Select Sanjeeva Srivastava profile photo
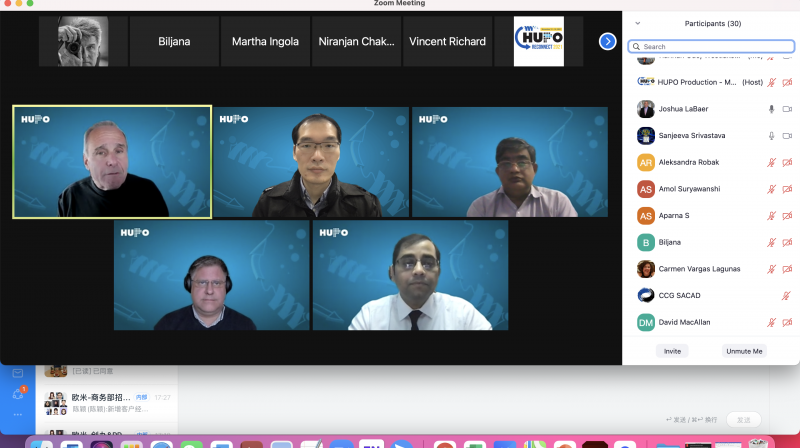 click(645, 136)
